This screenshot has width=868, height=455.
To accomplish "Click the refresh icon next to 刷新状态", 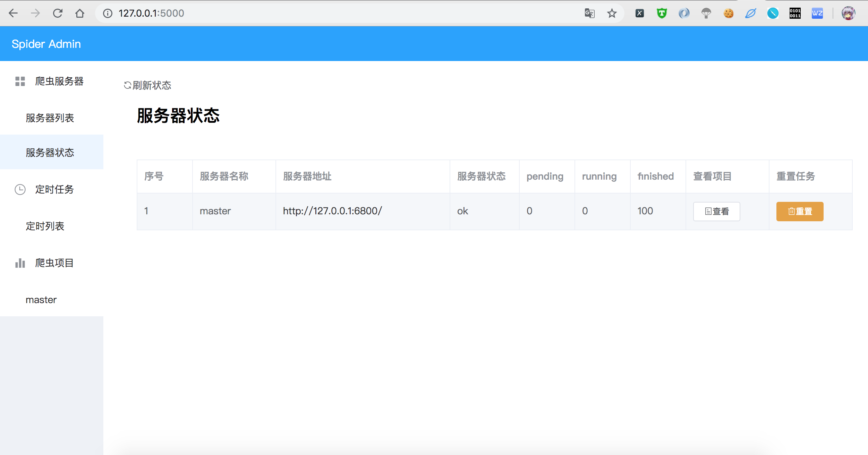I will pos(127,85).
